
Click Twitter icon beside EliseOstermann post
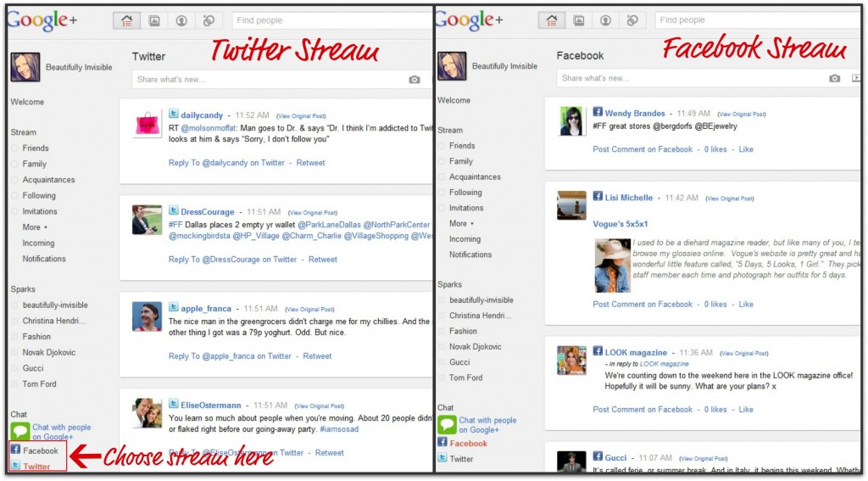coord(173,404)
